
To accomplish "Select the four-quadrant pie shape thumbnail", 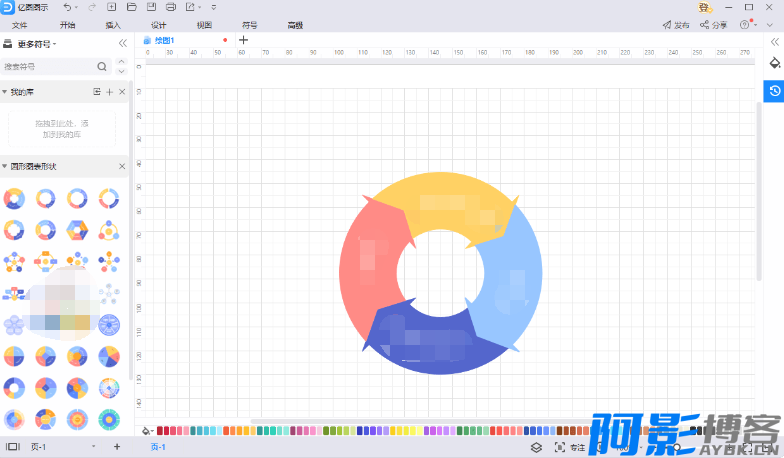I will coord(14,356).
